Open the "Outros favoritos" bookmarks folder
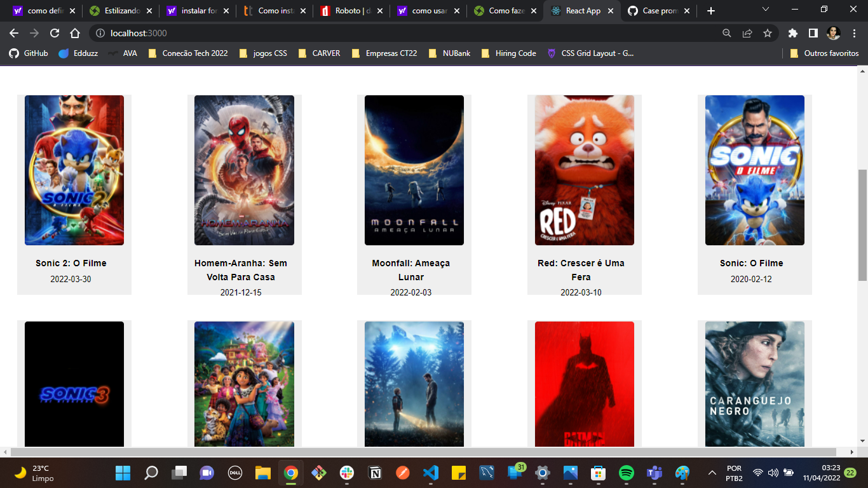The height and width of the screenshot is (488, 868). 825,53
